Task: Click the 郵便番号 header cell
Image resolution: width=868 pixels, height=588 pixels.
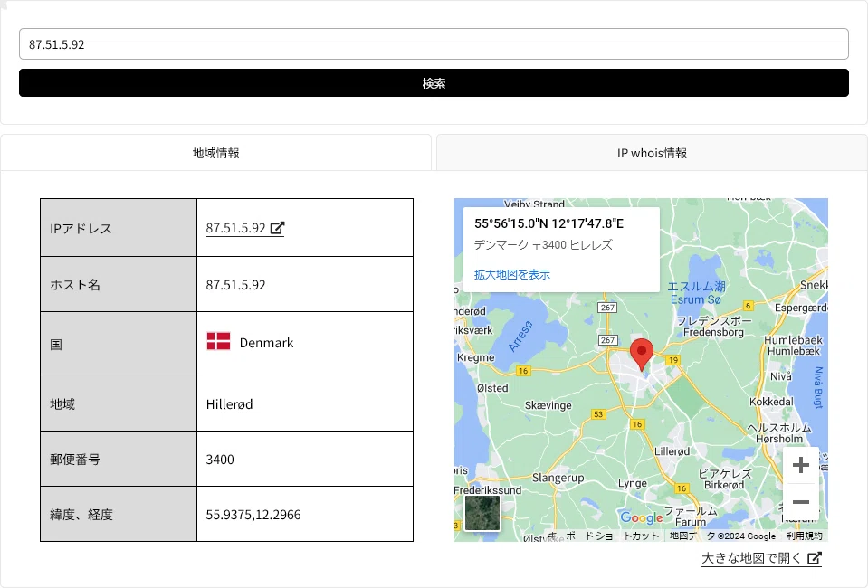Action: pos(119,460)
